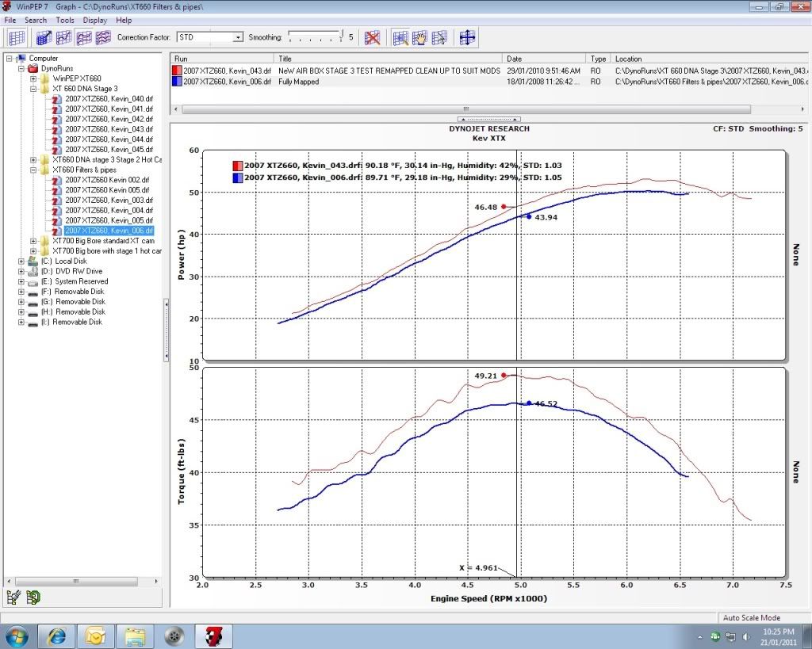812x649 pixels.
Task: Open the Search menu
Action: point(36,20)
